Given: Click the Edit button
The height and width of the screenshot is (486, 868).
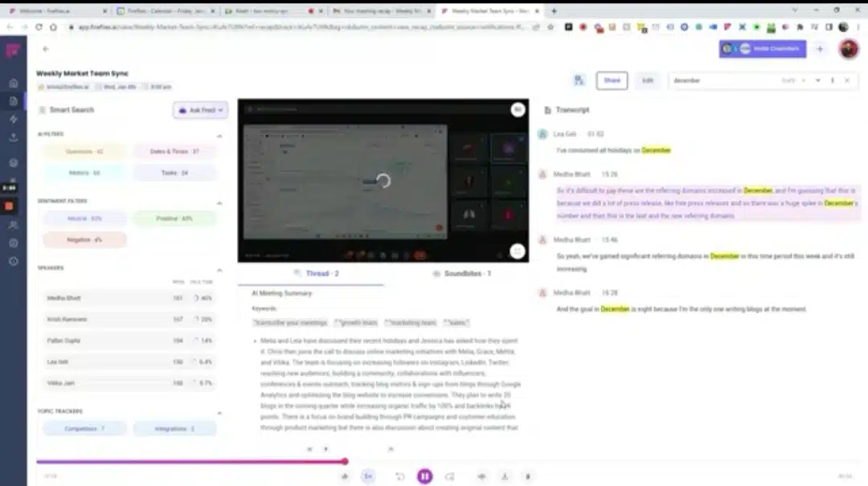Looking at the screenshot, I should pyautogui.click(x=648, y=81).
